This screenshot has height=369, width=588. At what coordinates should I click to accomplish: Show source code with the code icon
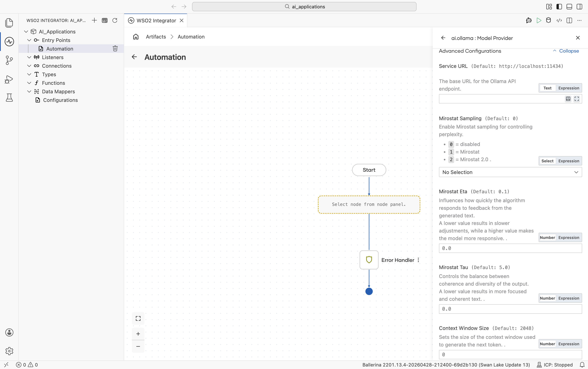(559, 20)
